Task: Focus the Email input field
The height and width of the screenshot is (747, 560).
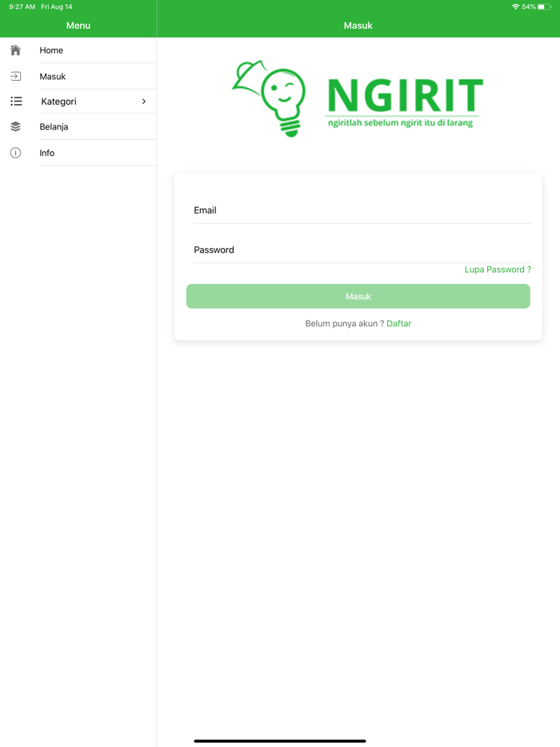Action: coord(362,210)
